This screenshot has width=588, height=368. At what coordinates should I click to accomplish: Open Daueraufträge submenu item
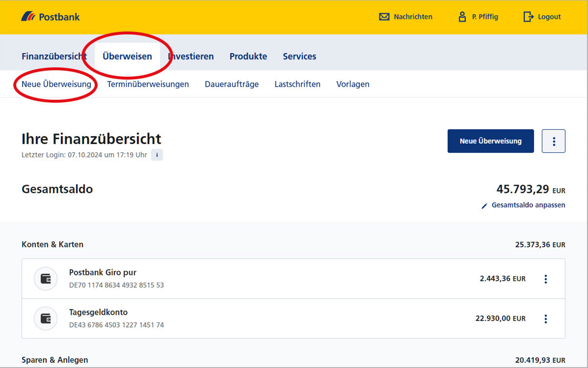pos(232,84)
